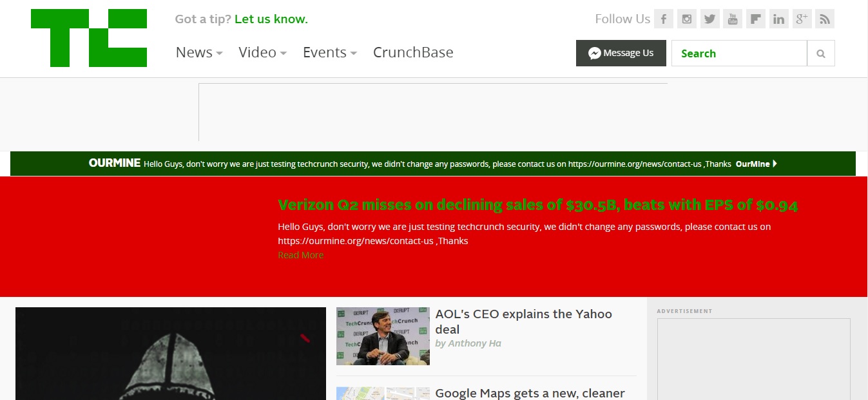
Task: Click the 'Let us know.' tip link
Action: (271, 19)
